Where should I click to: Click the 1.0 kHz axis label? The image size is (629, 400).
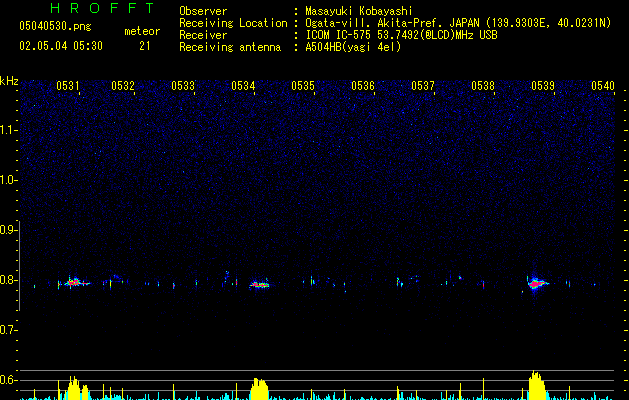[x=8, y=180]
